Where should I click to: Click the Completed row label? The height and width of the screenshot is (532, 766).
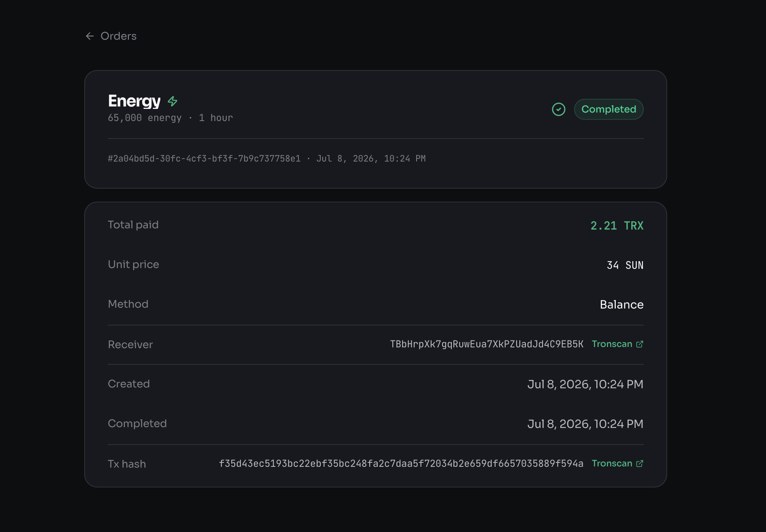tap(137, 423)
